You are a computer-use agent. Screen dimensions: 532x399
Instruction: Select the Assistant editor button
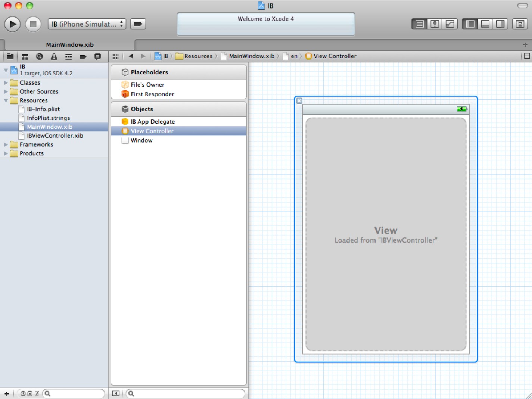click(x=435, y=24)
